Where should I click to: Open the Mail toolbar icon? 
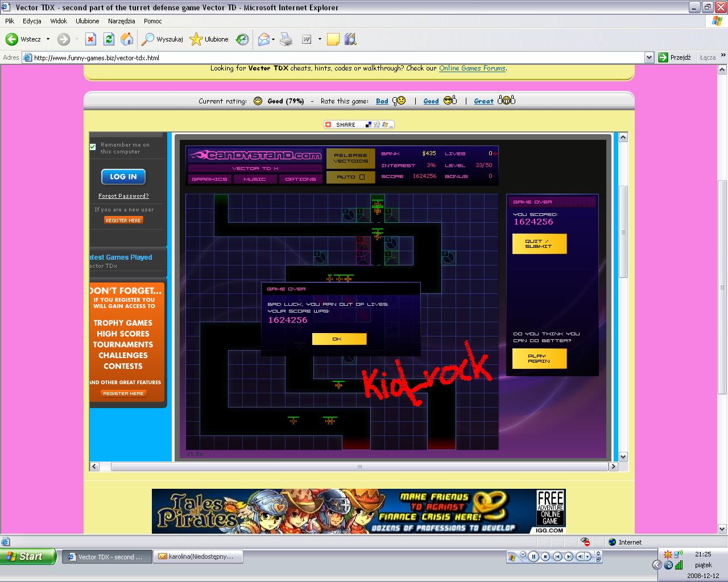pyautogui.click(x=263, y=39)
